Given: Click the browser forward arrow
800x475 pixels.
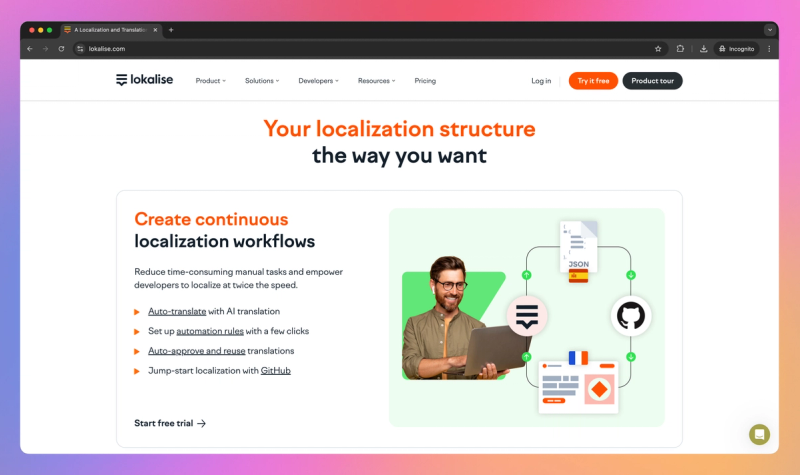Looking at the screenshot, I should 45,49.
